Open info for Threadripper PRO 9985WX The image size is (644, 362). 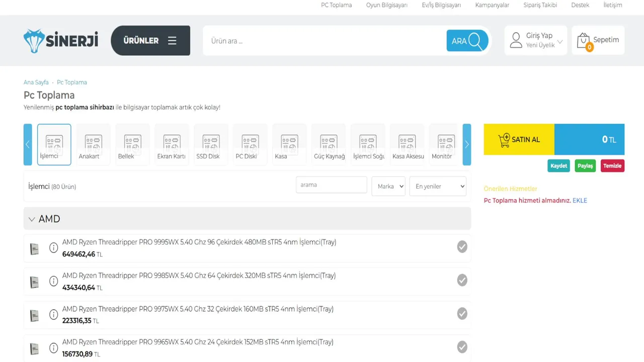click(53, 281)
